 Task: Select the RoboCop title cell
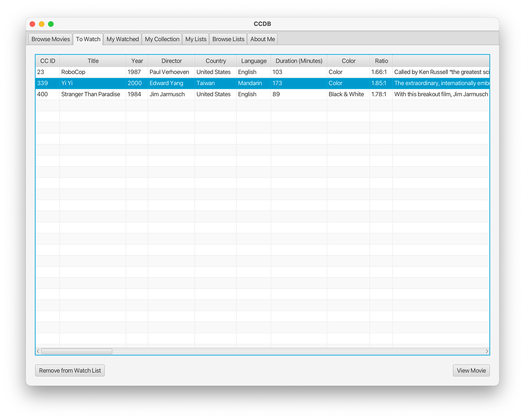pyautogui.click(x=93, y=72)
